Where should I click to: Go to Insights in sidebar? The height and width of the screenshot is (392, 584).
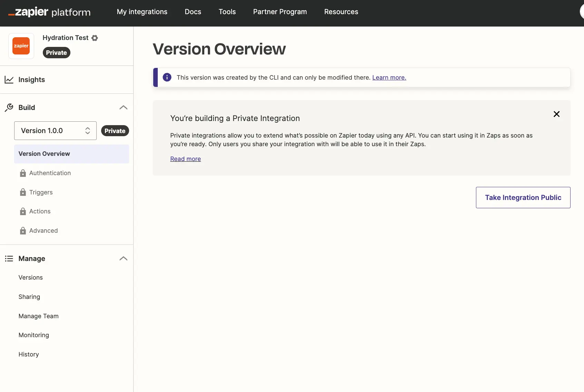[32, 80]
